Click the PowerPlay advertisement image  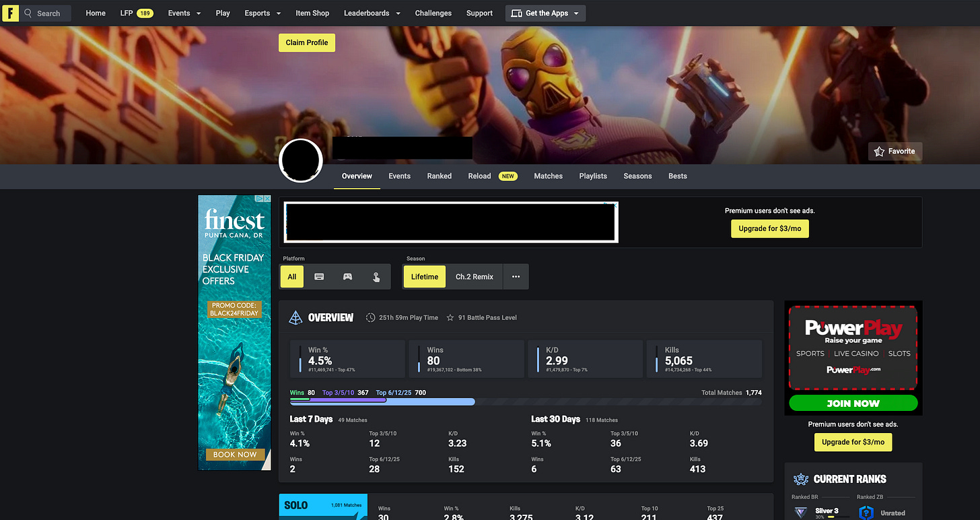tap(853, 358)
